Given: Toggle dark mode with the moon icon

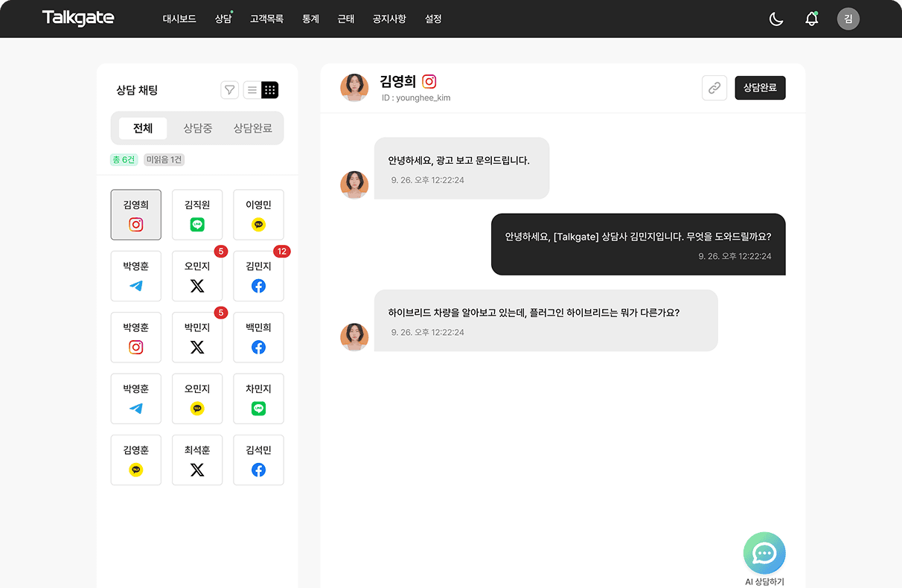Looking at the screenshot, I should coord(775,19).
